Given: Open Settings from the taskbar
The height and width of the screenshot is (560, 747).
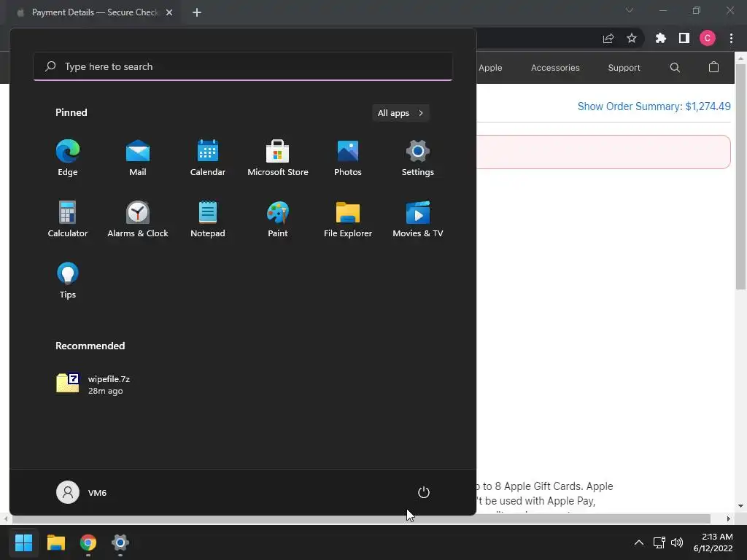Looking at the screenshot, I should pyautogui.click(x=120, y=542).
